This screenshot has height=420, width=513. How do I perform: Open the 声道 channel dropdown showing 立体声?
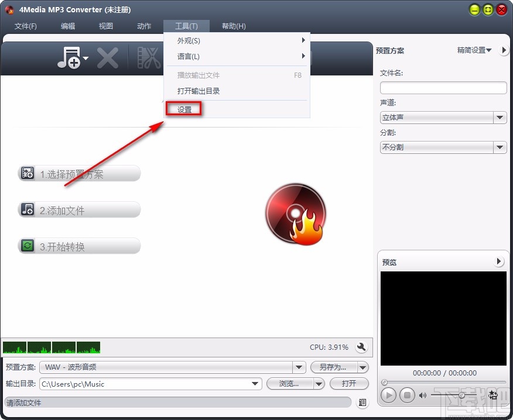click(500, 118)
